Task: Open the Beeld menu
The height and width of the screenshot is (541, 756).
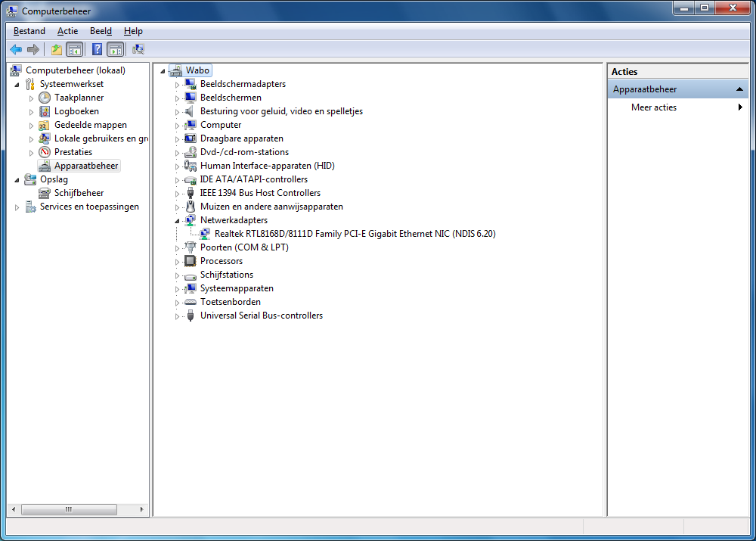Action: [x=101, y=31]
